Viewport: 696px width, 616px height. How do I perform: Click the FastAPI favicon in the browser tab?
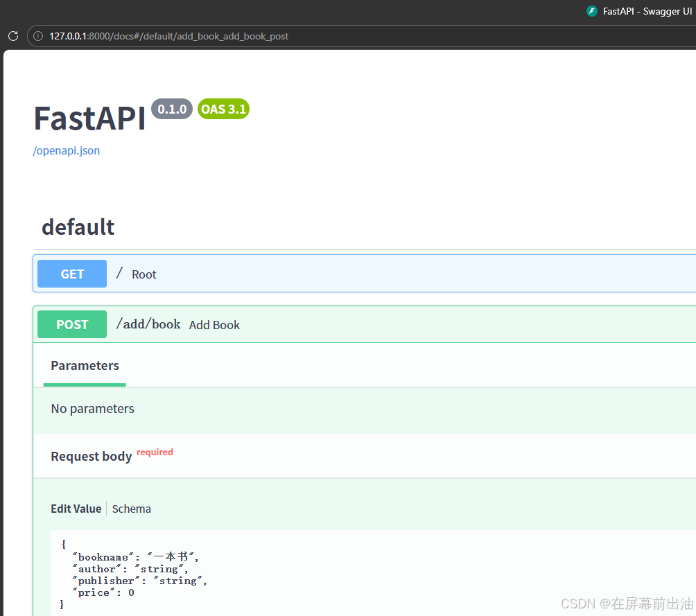coord(592,11)
